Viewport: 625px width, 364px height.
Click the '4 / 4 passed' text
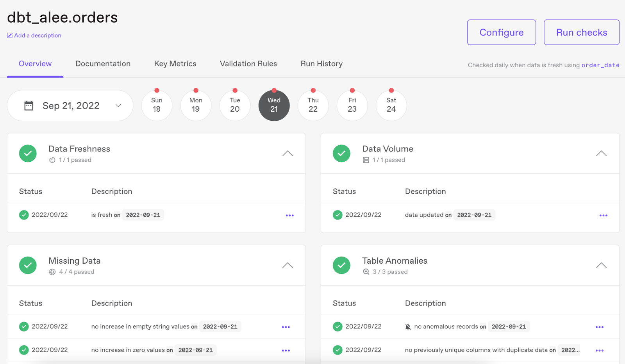77,272
